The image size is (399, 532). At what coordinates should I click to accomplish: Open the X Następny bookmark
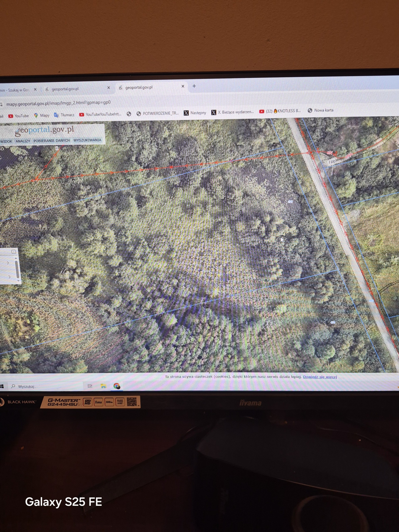pos(195,113)
